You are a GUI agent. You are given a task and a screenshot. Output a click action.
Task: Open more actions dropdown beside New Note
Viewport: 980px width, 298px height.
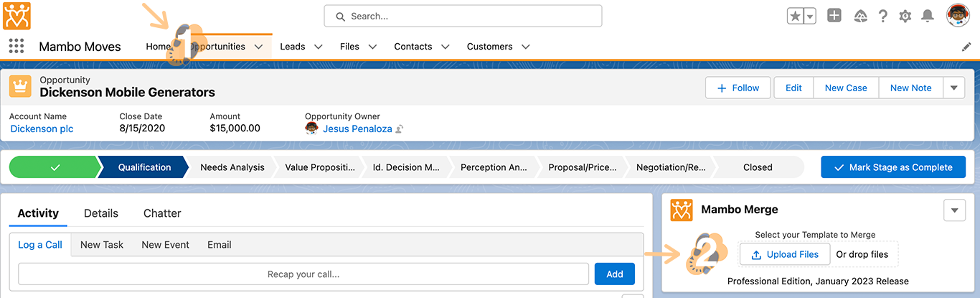953,88
